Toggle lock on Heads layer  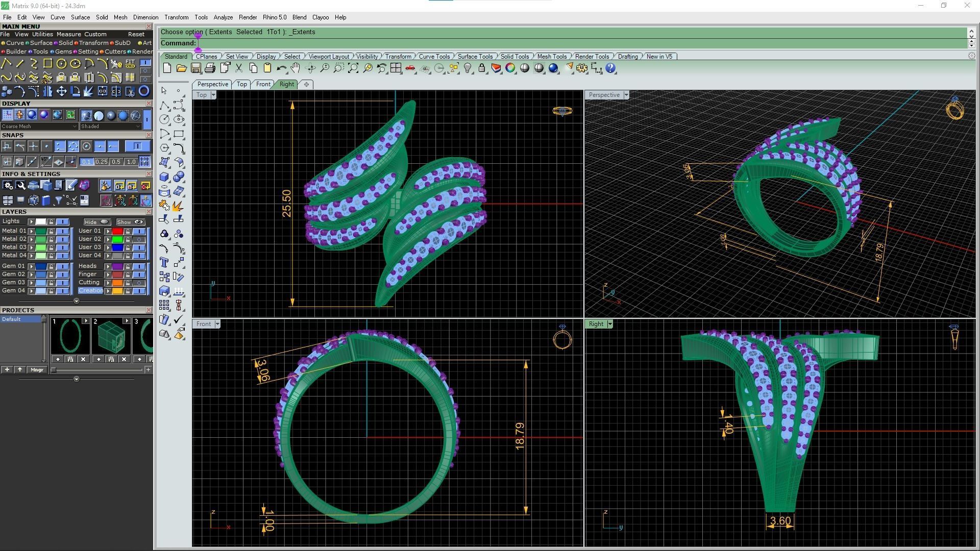(x=128, y=266)
